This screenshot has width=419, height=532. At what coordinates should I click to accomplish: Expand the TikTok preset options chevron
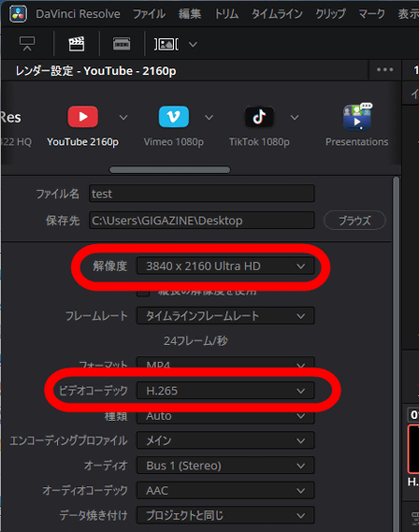coord(295,118)
